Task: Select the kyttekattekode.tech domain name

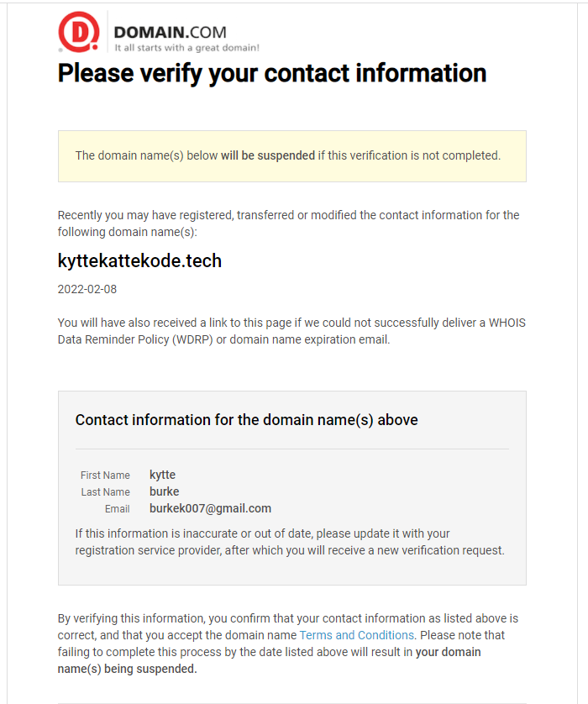Action: (x=139, y=261)
